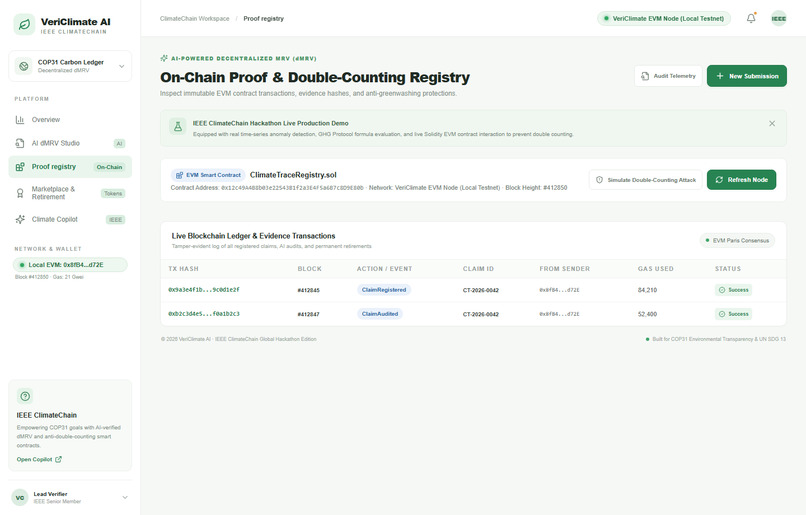Click the Proof registry blocks icon

click(x=20, y=167)
